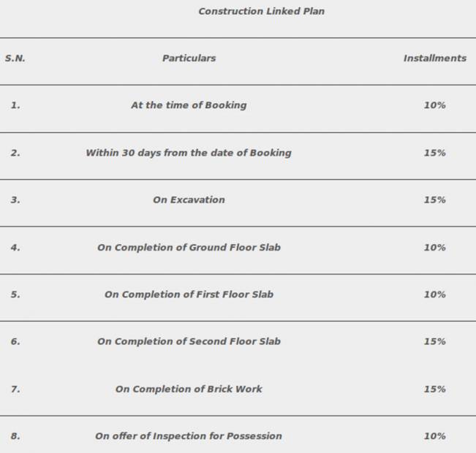Click the 15% installment for Second Floor Slab
The image size is (476, 453).
tap(434, 341)
